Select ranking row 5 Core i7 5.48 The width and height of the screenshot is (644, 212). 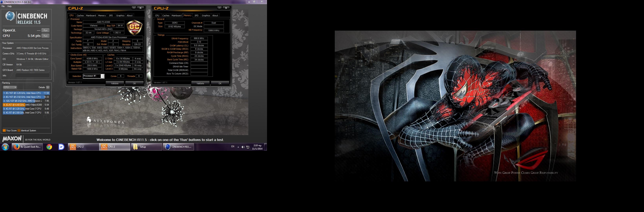[26, 109]
